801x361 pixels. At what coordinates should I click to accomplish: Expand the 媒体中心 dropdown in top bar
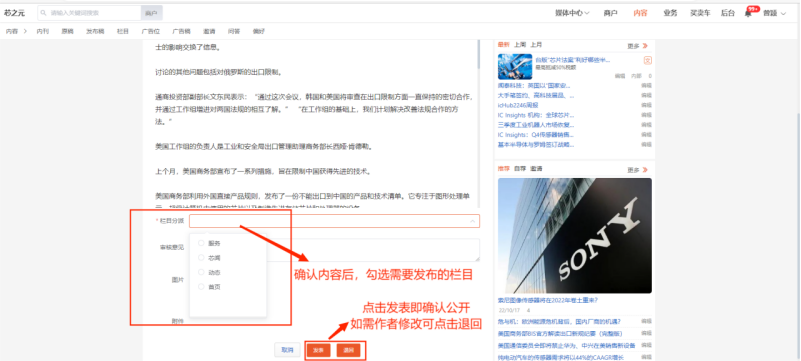[x=572, y=13]
